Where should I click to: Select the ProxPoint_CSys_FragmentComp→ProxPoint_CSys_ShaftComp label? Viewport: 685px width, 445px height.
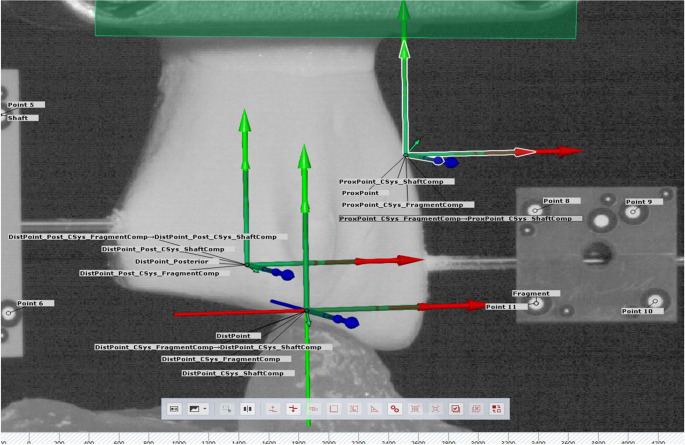[x=461, y=218]
